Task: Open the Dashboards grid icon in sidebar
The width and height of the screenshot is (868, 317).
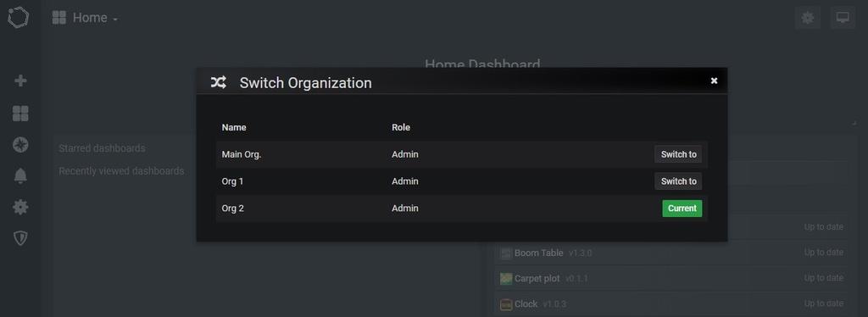Action: [20, 114]
